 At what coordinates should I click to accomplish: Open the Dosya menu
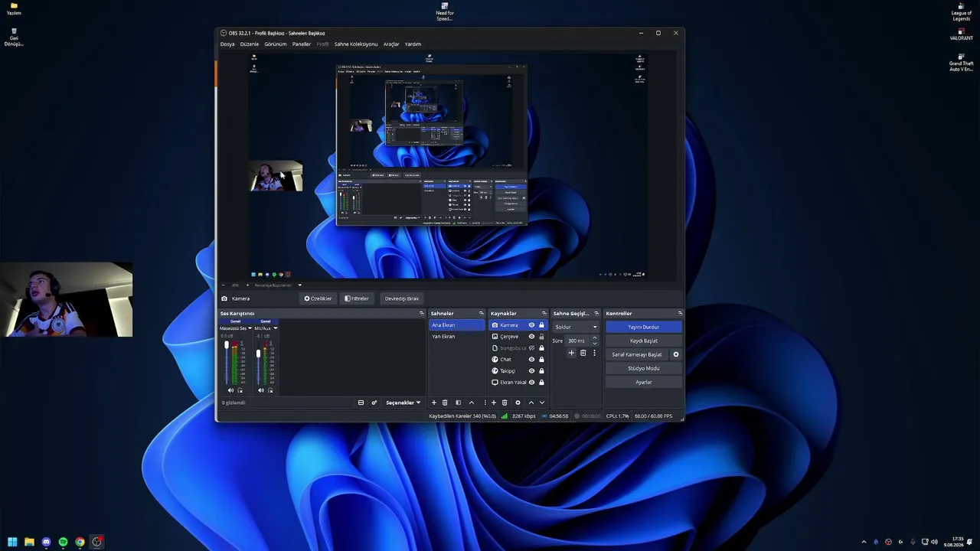click(x=227, y=44)
